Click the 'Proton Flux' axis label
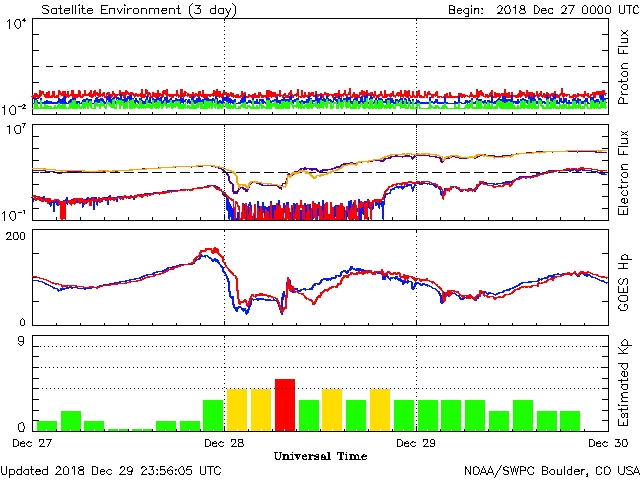This screenshot has width=640, height=480. tap(623, 67)
